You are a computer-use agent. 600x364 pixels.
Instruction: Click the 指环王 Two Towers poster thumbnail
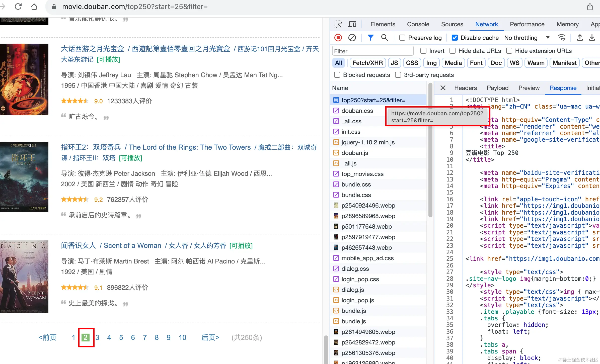pos(24,177)
